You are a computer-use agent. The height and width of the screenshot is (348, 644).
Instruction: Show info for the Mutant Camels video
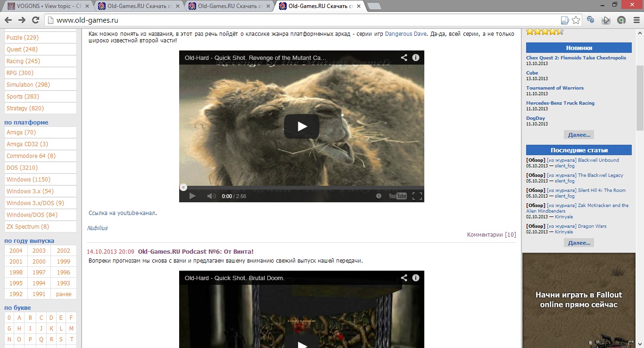[x=416, y=58]
